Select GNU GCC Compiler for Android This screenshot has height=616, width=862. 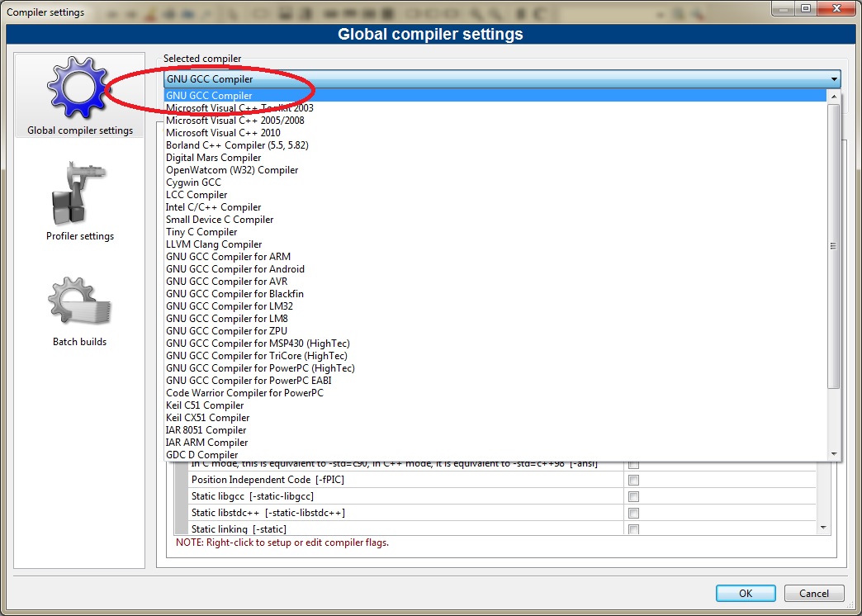pyautogui.click(x=495, y=269)
